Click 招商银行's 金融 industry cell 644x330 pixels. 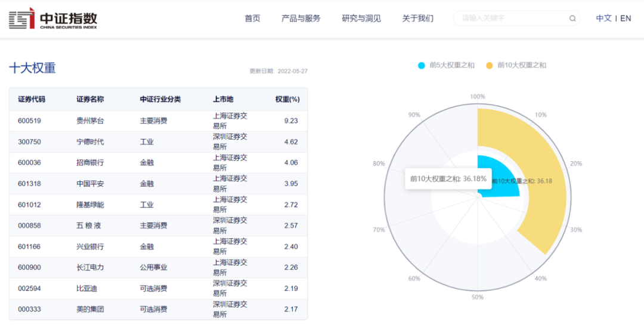click(147, 163)
